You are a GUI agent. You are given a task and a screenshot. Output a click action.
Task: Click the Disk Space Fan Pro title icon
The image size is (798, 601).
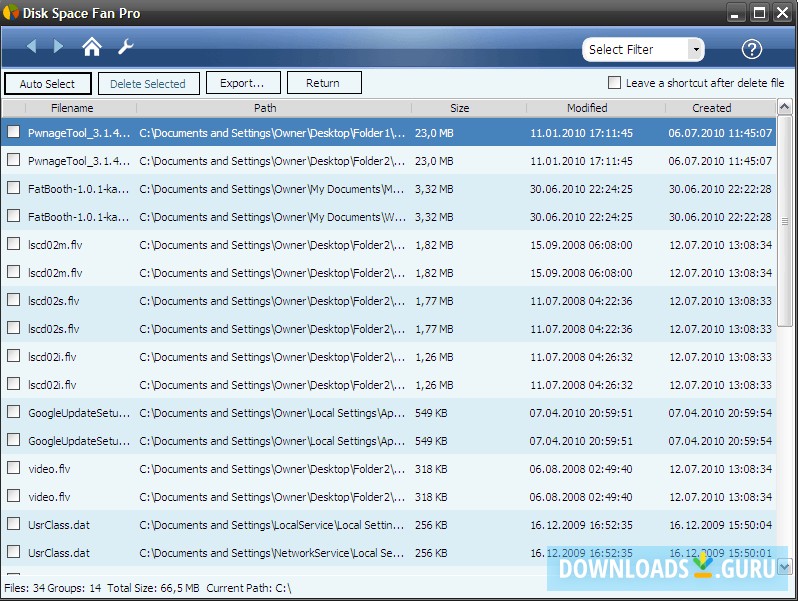pos(11,12)
